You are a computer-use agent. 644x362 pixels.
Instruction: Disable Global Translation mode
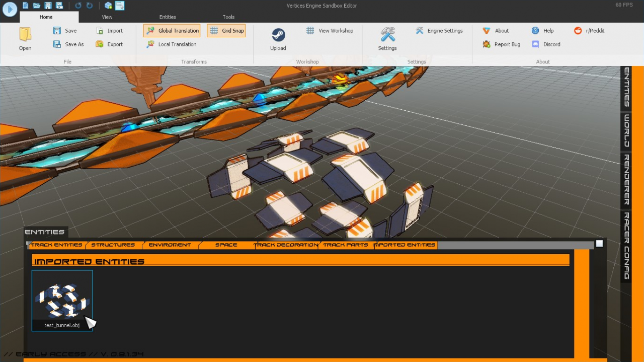coord(172,31)
